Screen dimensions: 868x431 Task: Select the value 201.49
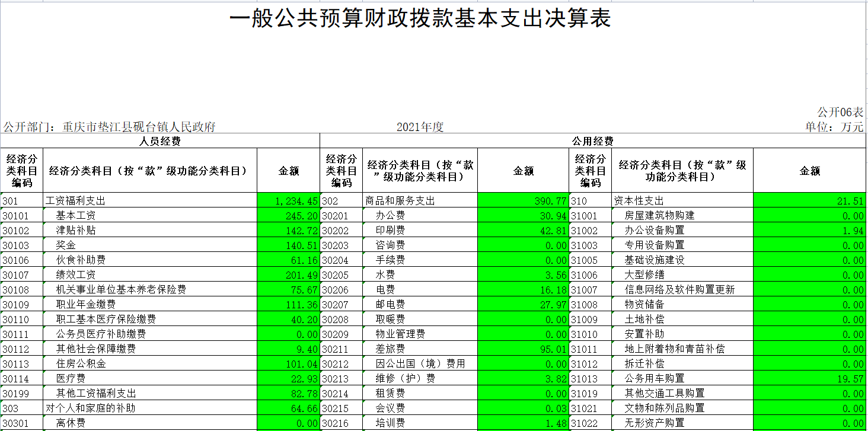click(289, 274)
